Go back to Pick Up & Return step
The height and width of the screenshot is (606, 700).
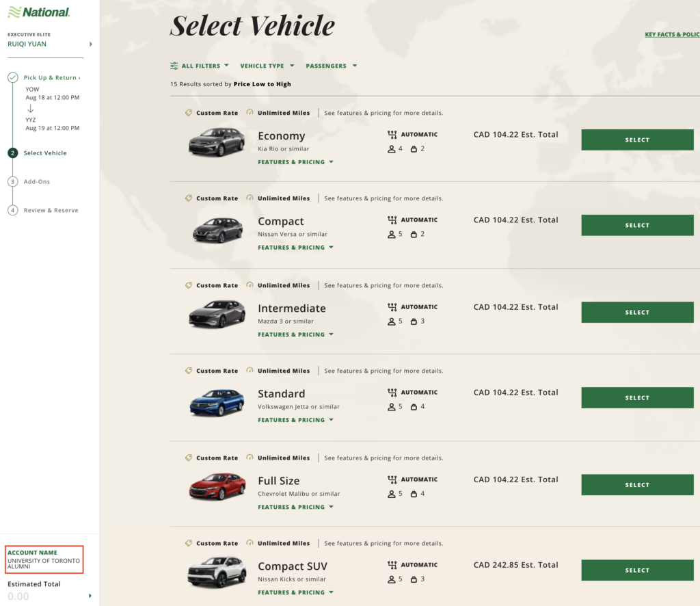pyautogui.click(x=52, y=78)
